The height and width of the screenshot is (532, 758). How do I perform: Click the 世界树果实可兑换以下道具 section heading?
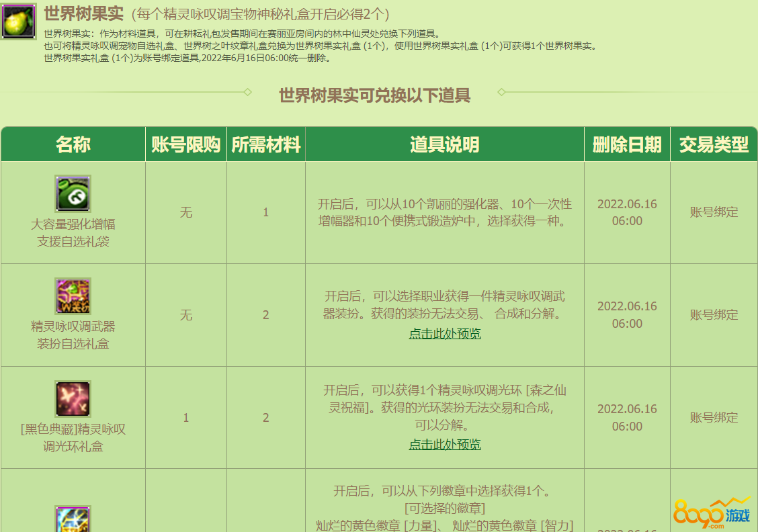(375, 95)
